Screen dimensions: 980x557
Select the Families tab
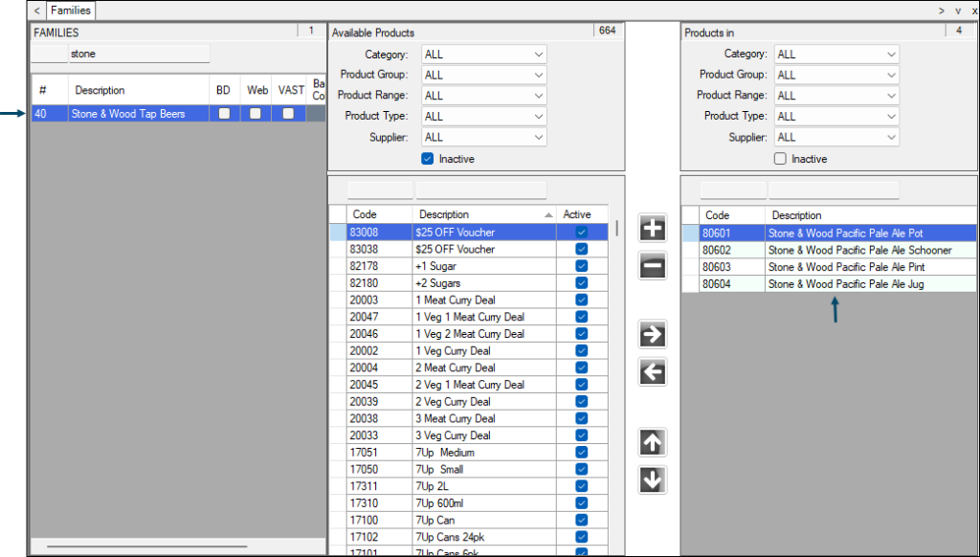click(71, 11)
